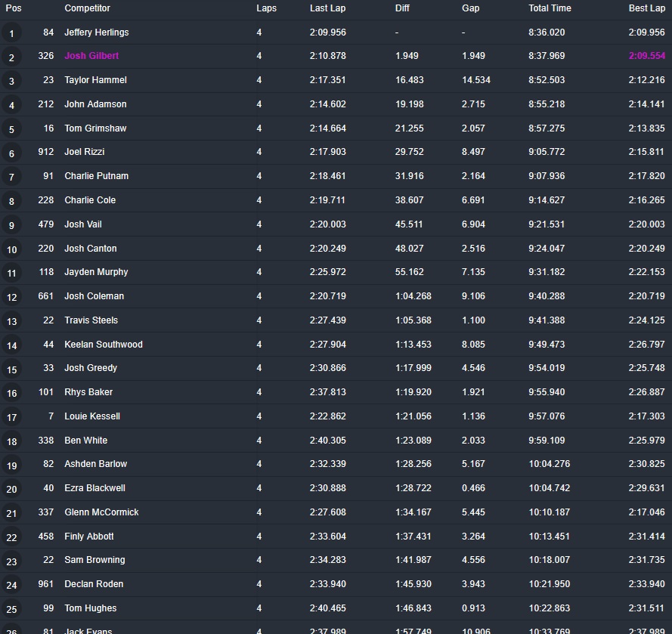Screen dimensions: 672x634
Task: Click the position 12 circle badge
Action: tap(11, 297)
